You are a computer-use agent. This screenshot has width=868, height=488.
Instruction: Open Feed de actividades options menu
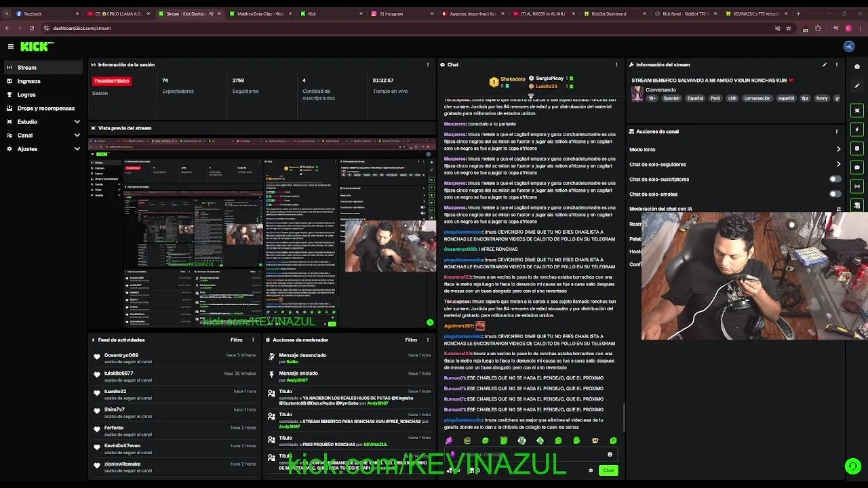point(253,340)
